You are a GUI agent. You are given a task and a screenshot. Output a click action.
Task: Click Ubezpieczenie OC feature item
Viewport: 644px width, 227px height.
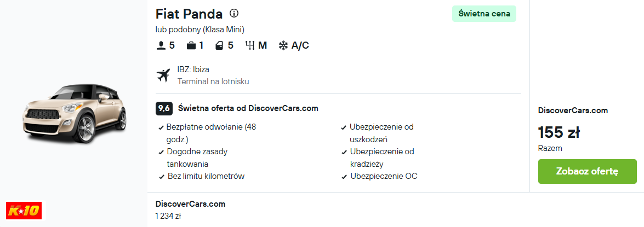point(379,176)
